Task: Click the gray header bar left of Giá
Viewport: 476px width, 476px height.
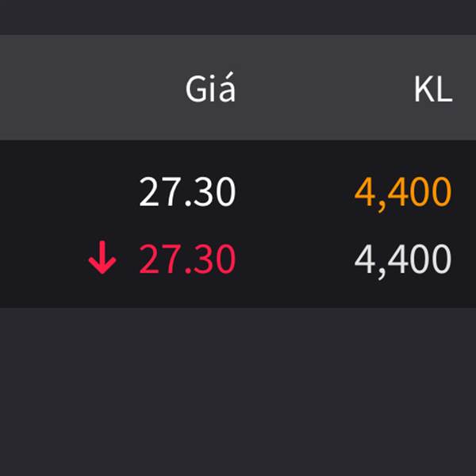Action: [91, 87]
